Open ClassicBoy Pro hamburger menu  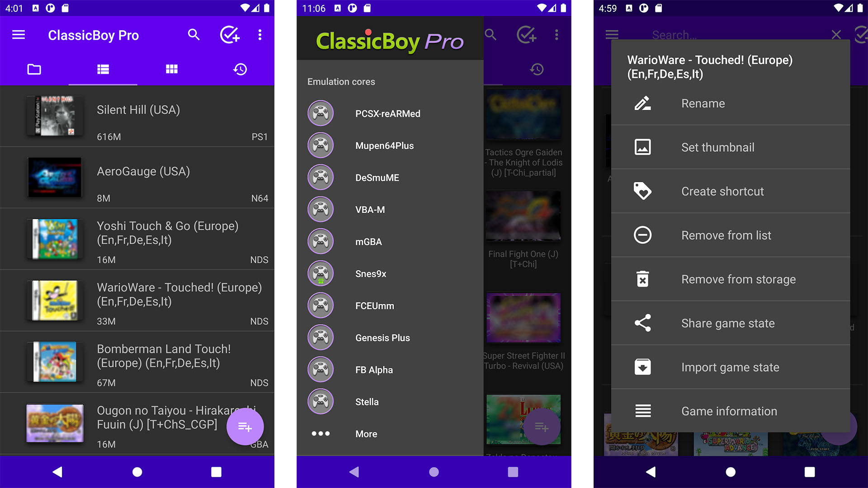click(x=19, y=34)
